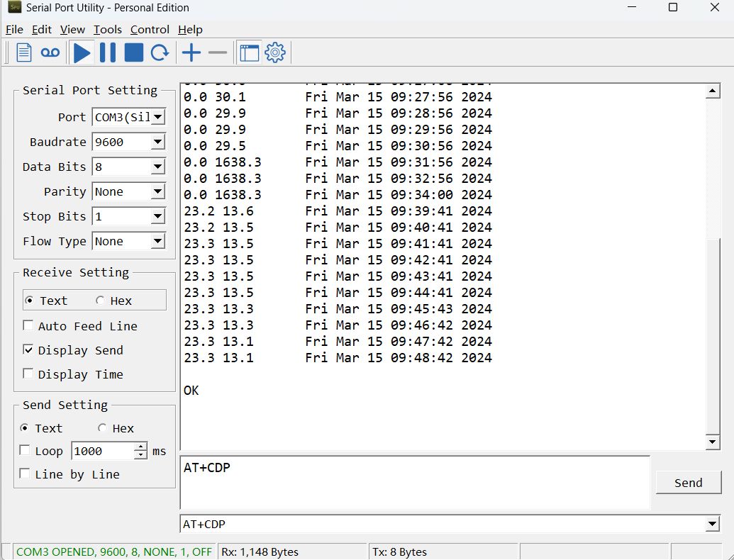Image resolution: width=734 pixels, height=560 pixels.
Task: Enable the Loop checkbox
Action: 25,451
